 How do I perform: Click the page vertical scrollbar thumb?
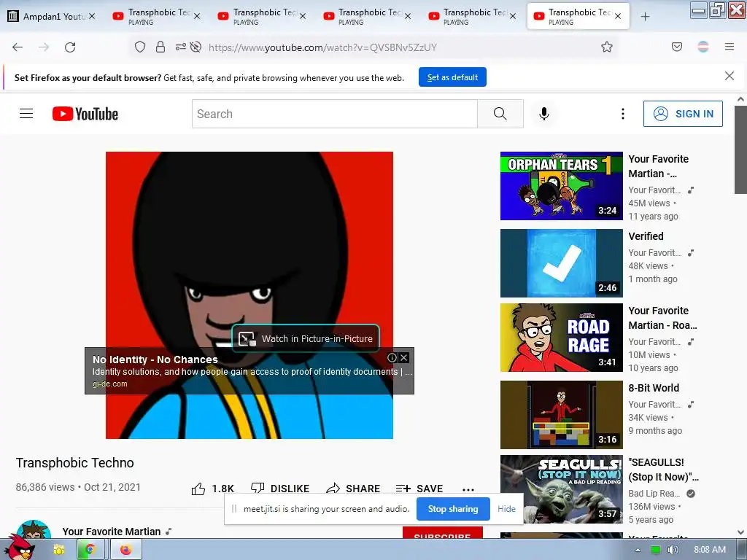tap(740, 149)
